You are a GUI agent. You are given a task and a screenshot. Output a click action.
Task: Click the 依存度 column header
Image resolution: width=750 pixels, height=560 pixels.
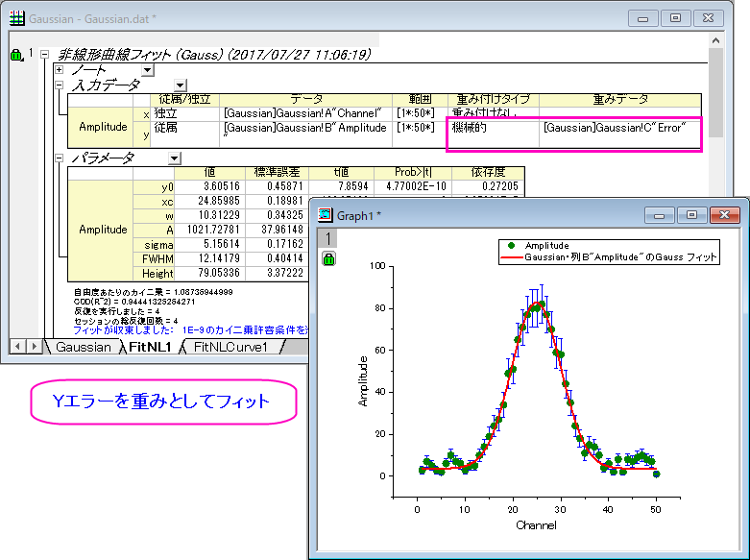click(488, 172)
